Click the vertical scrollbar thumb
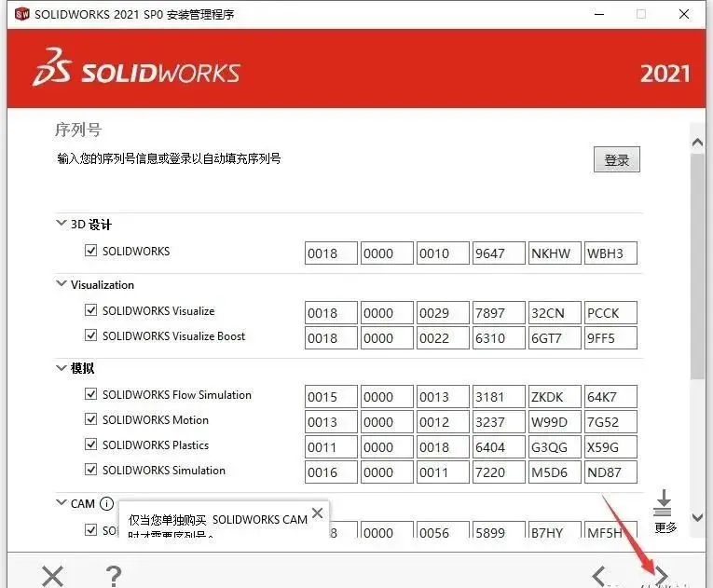Viewport: 713px width, 588px height. pyautogui.click(x=697, y=266)
